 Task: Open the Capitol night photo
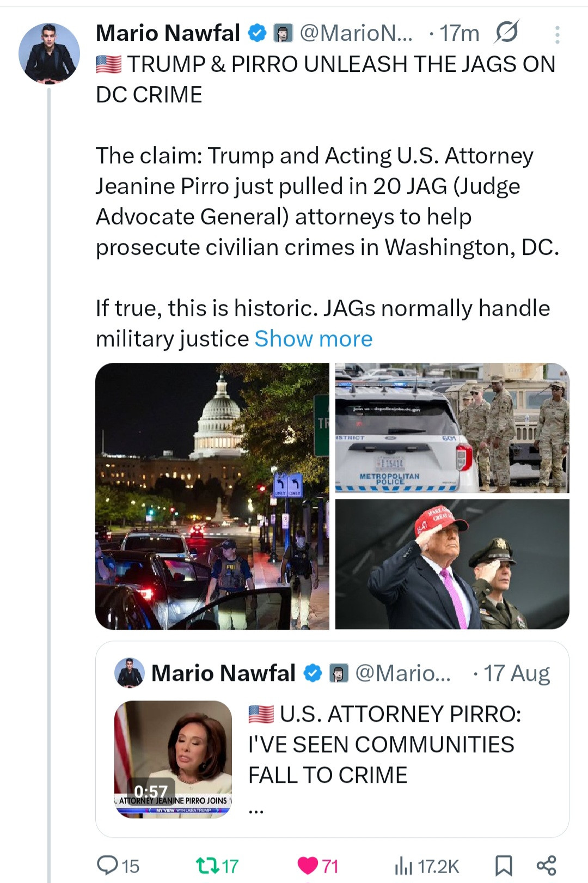click(x=212, y=496)
